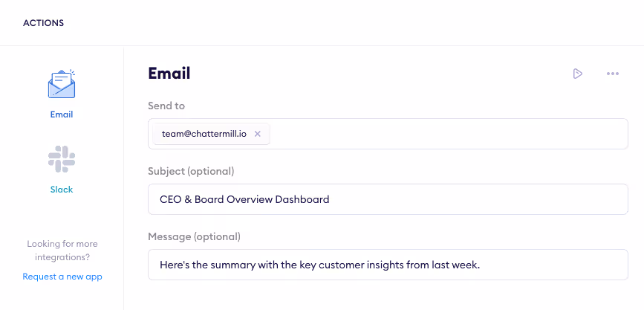Image resolution: width=644 pixels, height=310 pixels.
Task: Select the Email envelope icon
Action: pos(62,84)
